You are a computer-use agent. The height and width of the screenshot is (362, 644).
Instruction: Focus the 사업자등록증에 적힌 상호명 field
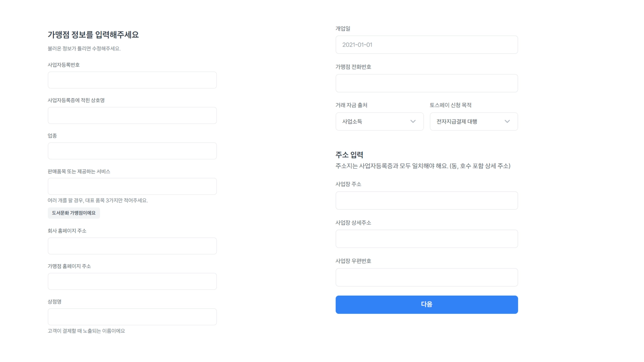coord(132,115)
